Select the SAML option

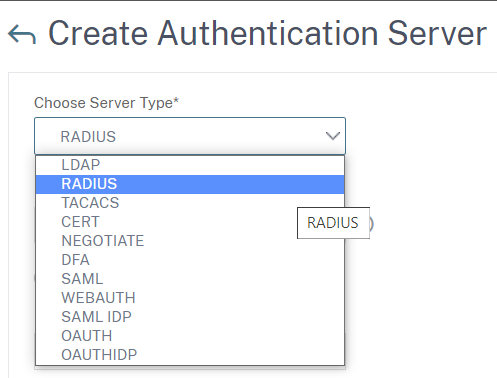[190, 279]
